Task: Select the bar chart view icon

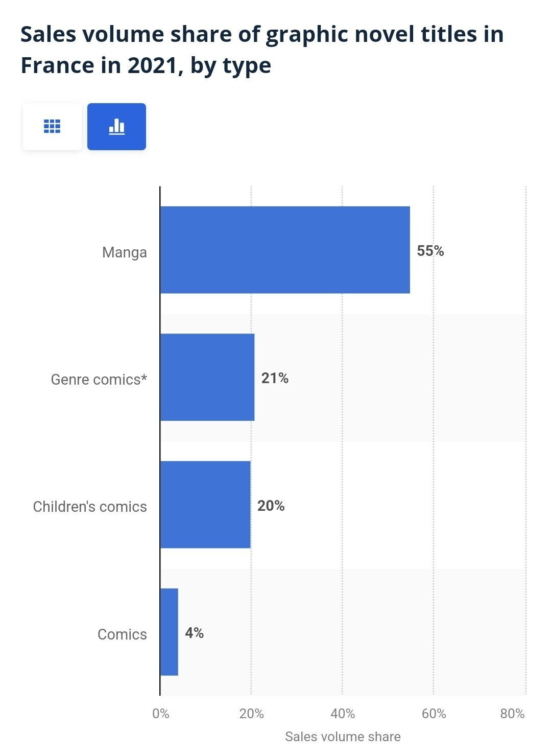Action: click(x=116, y=127)
